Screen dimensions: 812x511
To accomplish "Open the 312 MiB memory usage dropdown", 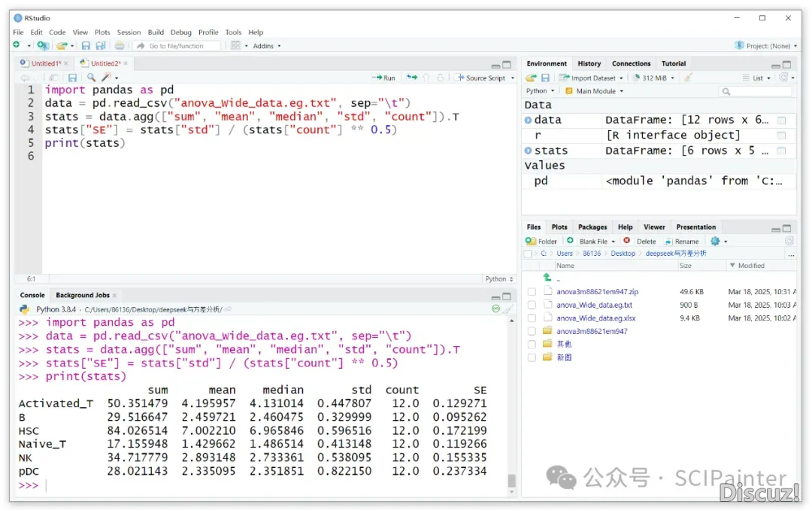I will [x=653, y=78].
